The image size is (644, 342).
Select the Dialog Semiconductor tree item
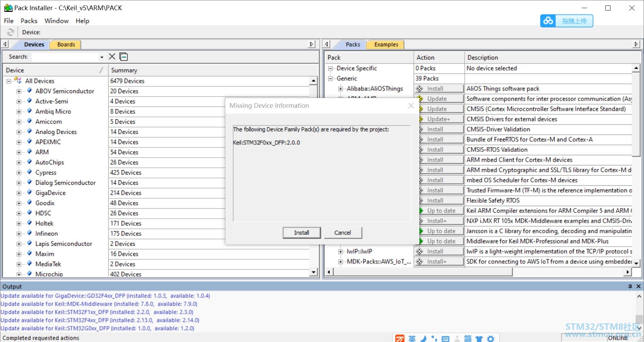[x=65, y=183]
